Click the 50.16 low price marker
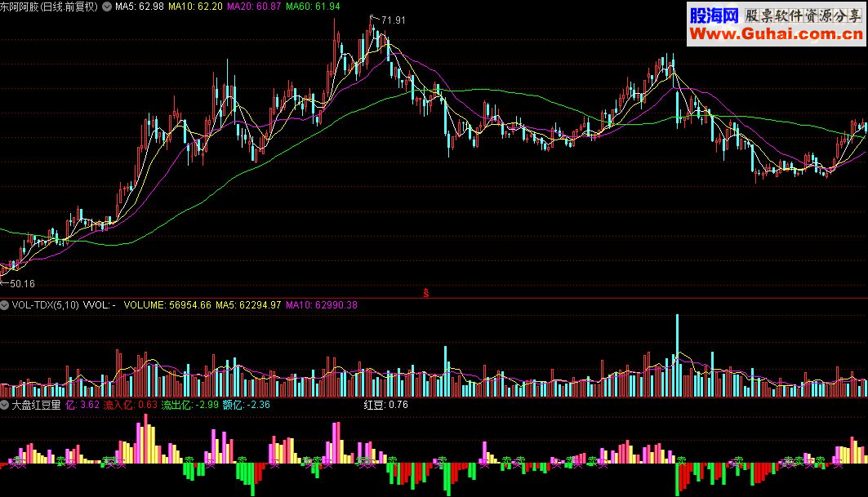This screenshot has height=497, width=868. coord(22,284)
